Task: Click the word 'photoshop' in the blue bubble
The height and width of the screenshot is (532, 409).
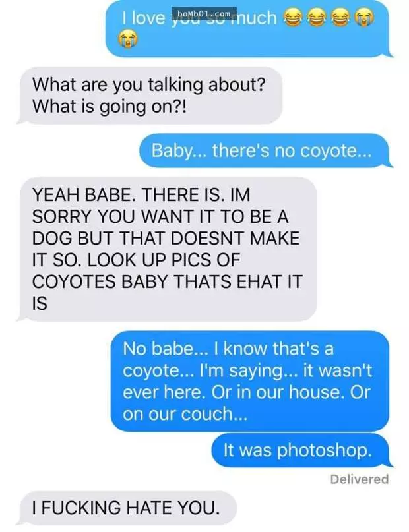Action: [x=323, y=450]
